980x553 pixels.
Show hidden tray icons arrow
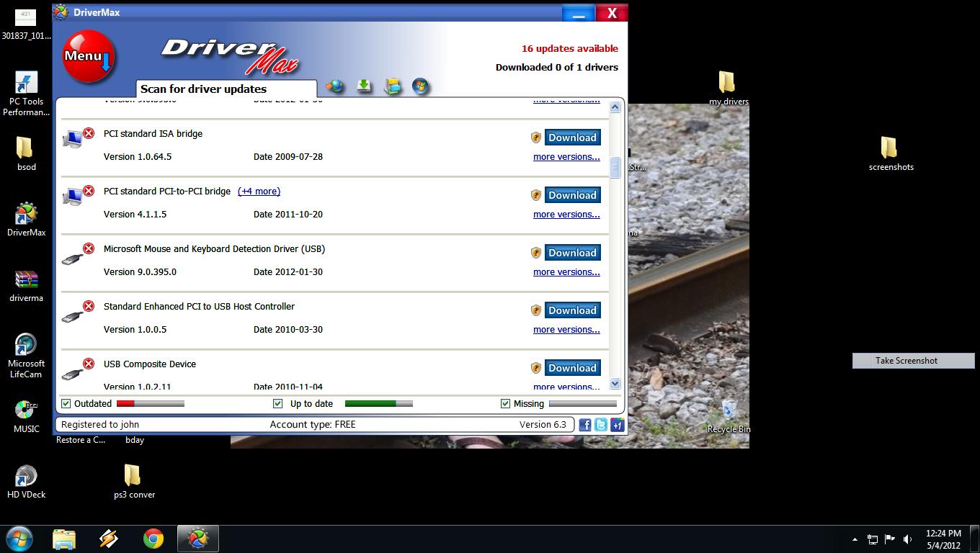click(x=855, y=539)
